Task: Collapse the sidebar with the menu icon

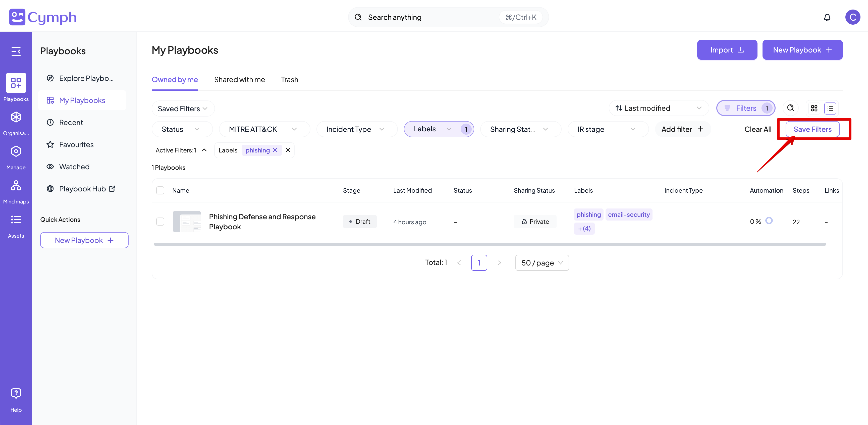Action: [16, 51]
